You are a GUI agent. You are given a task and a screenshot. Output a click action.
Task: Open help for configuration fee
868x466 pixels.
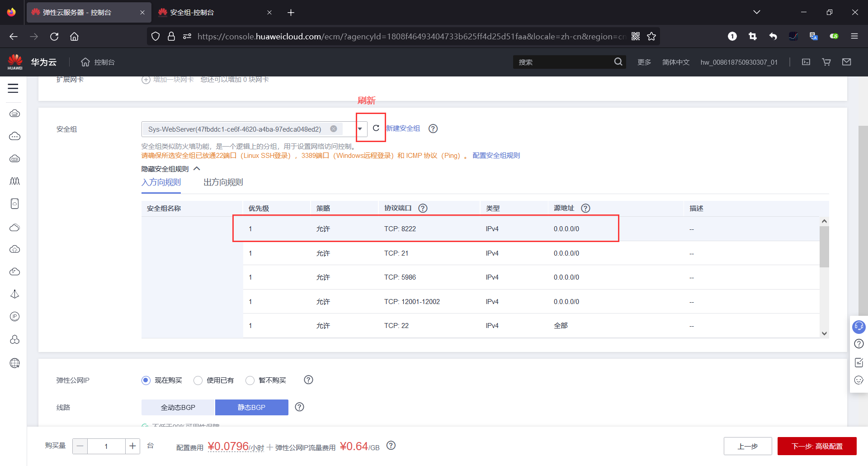391,446
